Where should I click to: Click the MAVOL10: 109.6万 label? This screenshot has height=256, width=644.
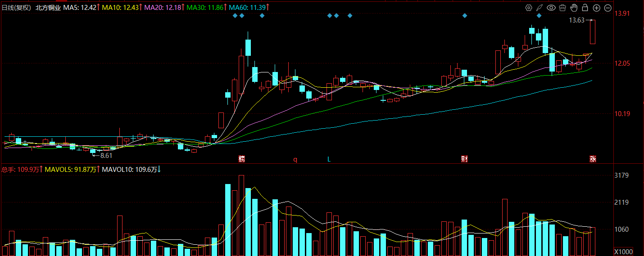132,170
